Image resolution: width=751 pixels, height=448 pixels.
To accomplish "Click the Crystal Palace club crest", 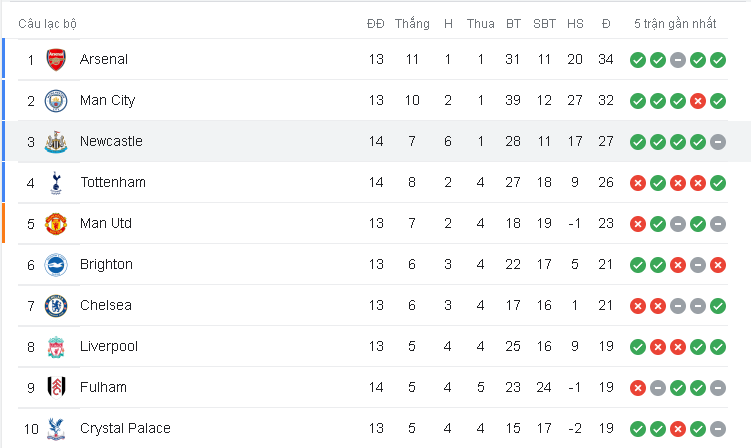I will point(56,429).
